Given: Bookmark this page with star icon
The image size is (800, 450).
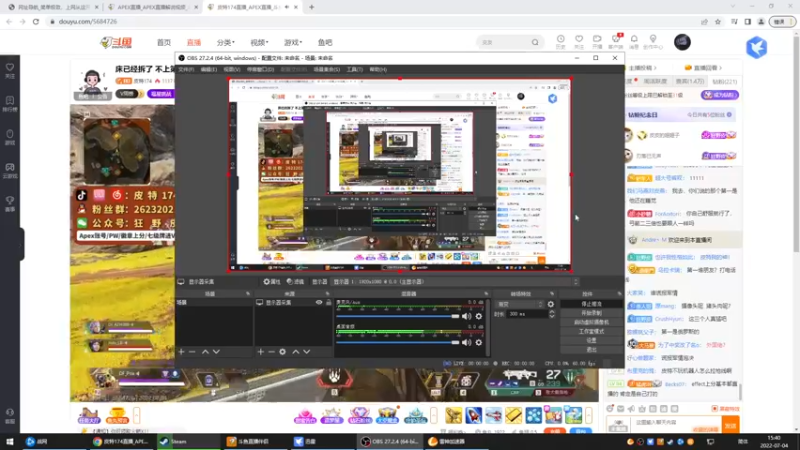Looking at the screenshot, I should click(x=718, y=21).
